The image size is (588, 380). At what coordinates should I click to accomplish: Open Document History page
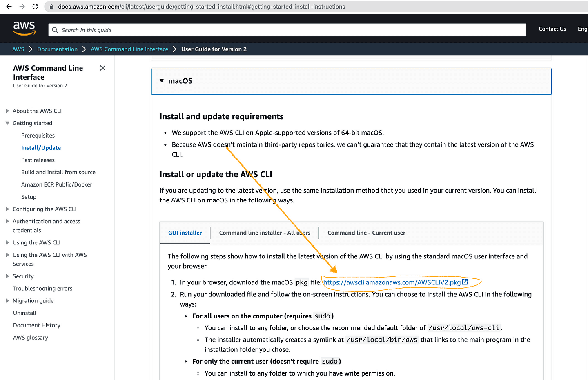(x=37, y=325)
